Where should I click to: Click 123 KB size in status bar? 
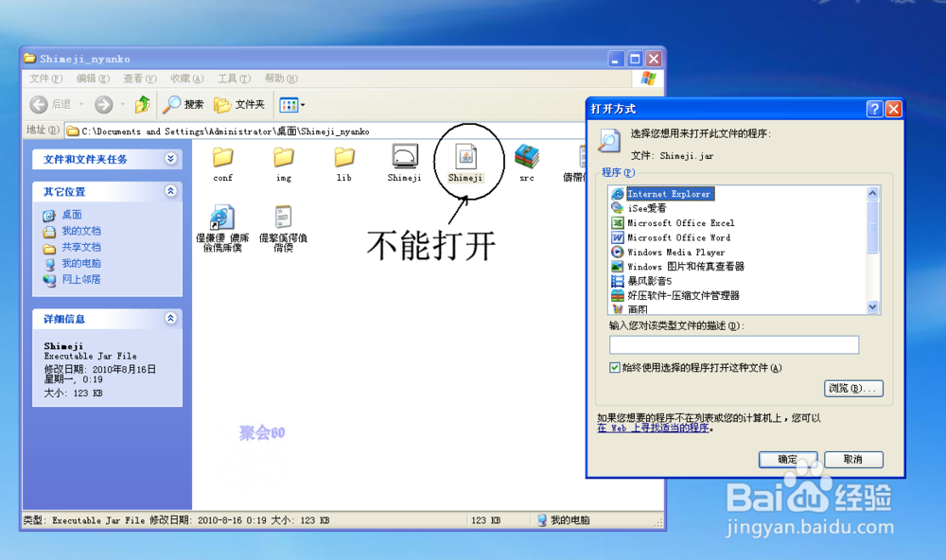485,520
